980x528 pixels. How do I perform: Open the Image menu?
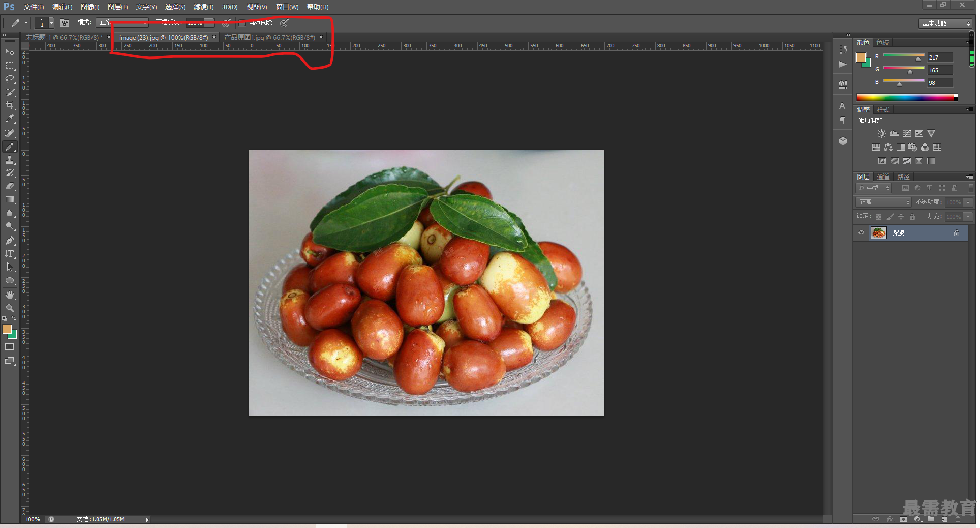(x=90, y=7)
